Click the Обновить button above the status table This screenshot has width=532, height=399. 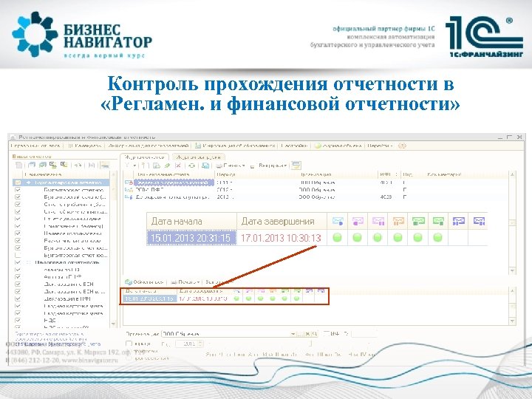(x=144, y=282)
